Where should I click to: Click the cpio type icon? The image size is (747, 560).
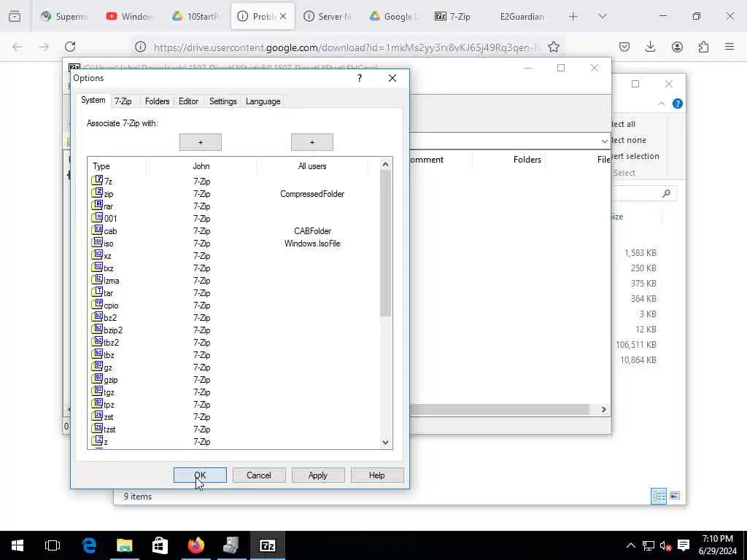click(97, 304)
